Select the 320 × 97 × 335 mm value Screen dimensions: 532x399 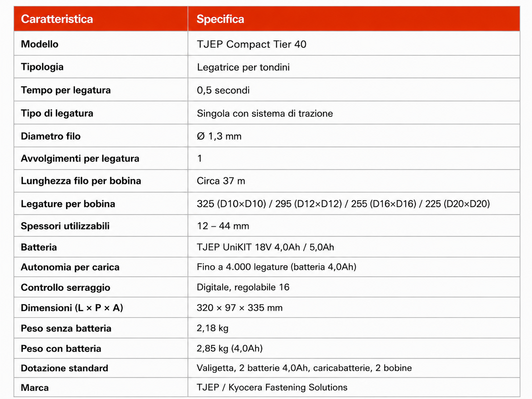tap(240, 308)
